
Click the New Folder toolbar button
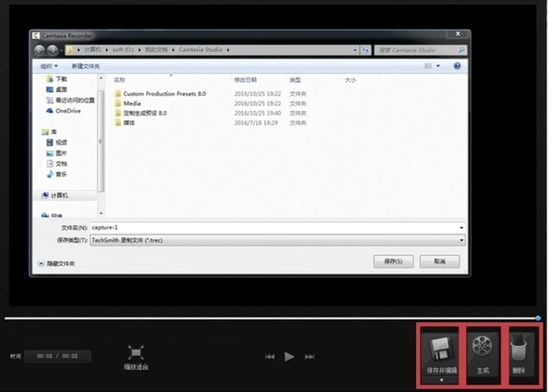86,66
